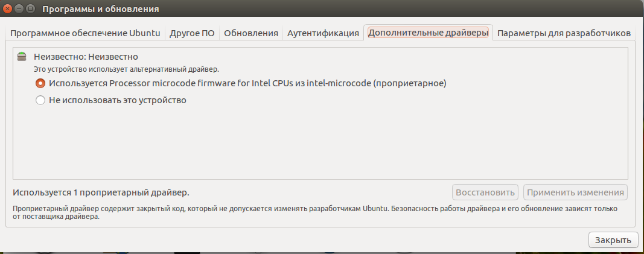The height and width of the screenshot is (254, 644).
Task: Click the device chip icon beside Неизвестно
Action: [22, 57]
